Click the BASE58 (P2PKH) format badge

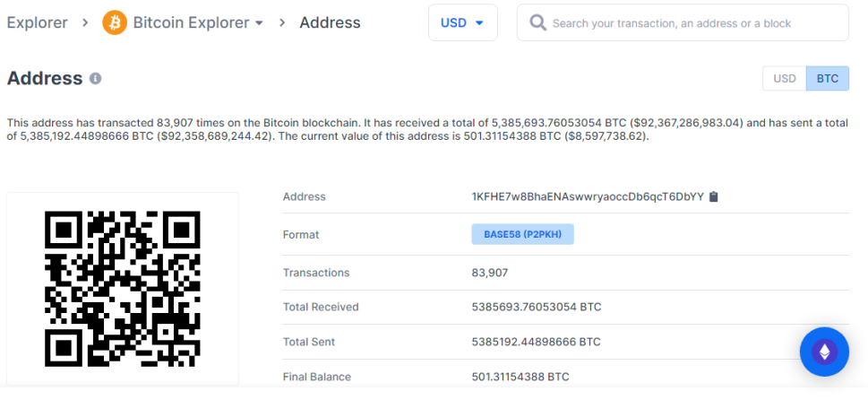tap(522, 234)
